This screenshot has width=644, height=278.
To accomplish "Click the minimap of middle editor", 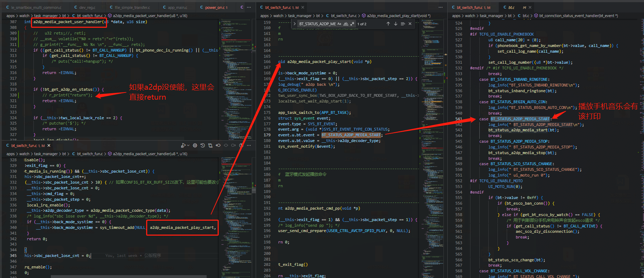I will point(432,148).
